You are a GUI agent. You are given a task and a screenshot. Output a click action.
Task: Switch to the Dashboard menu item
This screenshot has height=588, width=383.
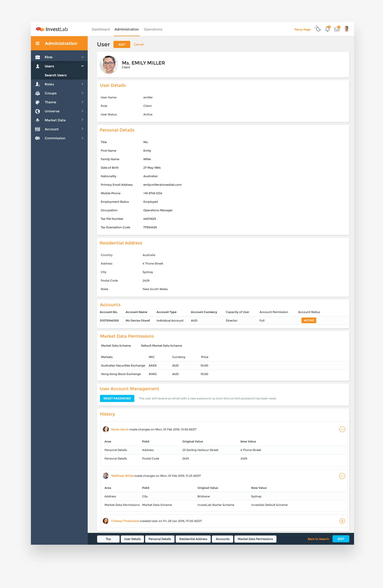(x=101, y=29)
